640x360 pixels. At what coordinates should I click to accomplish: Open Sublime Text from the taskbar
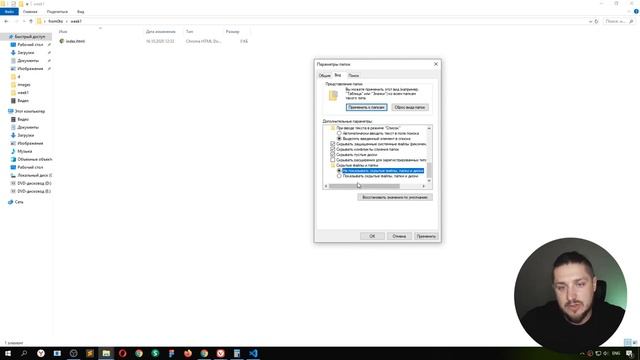tap(90, 353)
